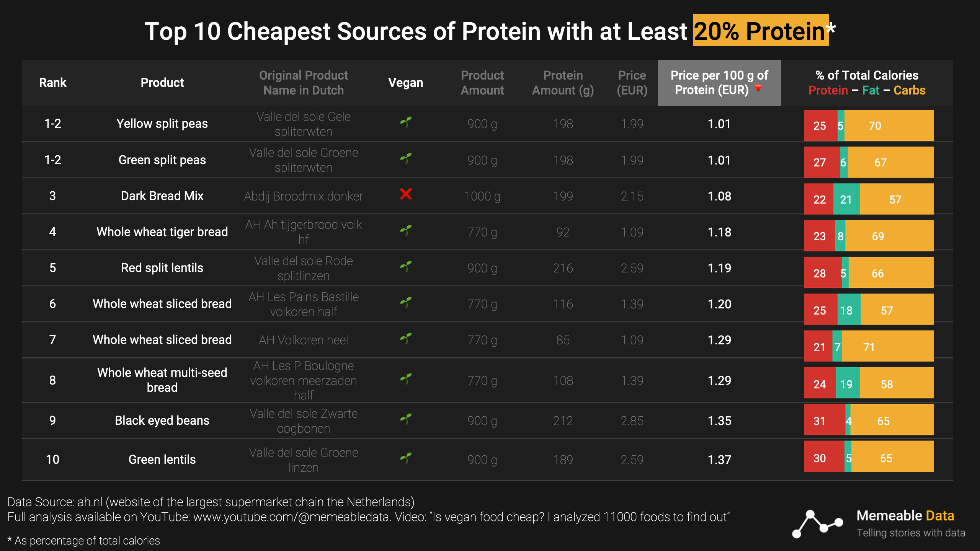Click the youtube.com/@memeabledata link

click(x=291, y=517)
